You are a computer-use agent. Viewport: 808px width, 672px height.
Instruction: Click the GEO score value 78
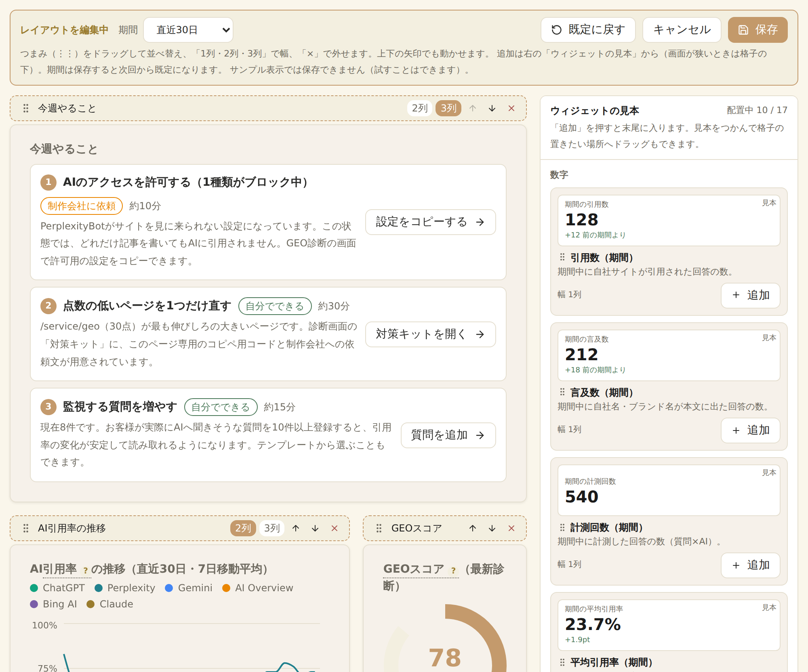(445, 657)
